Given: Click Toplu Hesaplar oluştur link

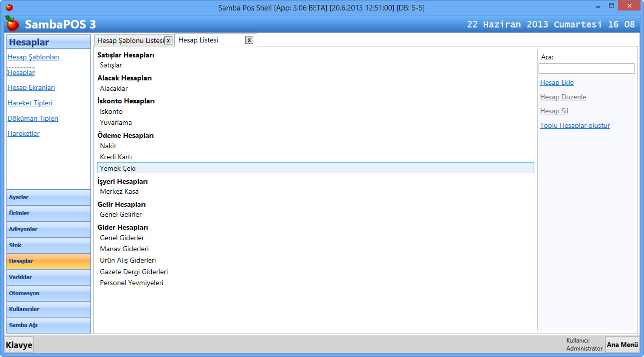Looking at the screenshot, I should tap(575, 126).
